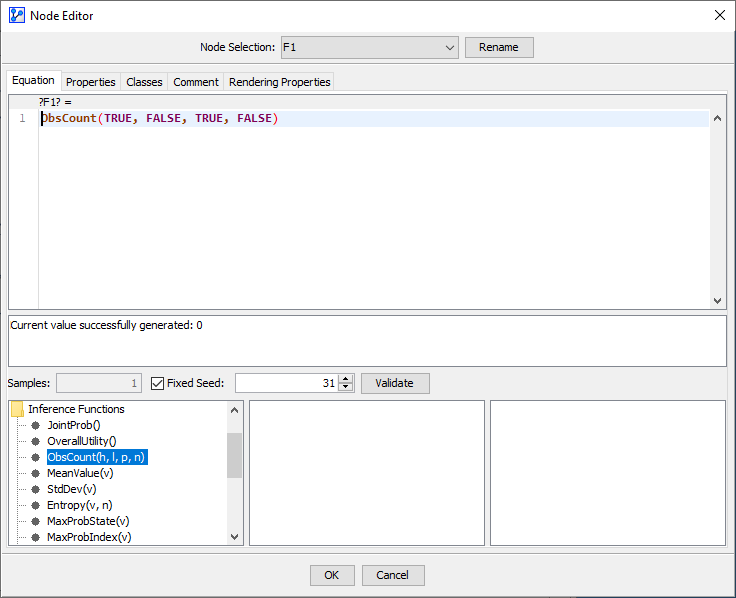Click the Node Editor title bar icon
The height and width of the screenshot is (598, 736).
[17, 15]
